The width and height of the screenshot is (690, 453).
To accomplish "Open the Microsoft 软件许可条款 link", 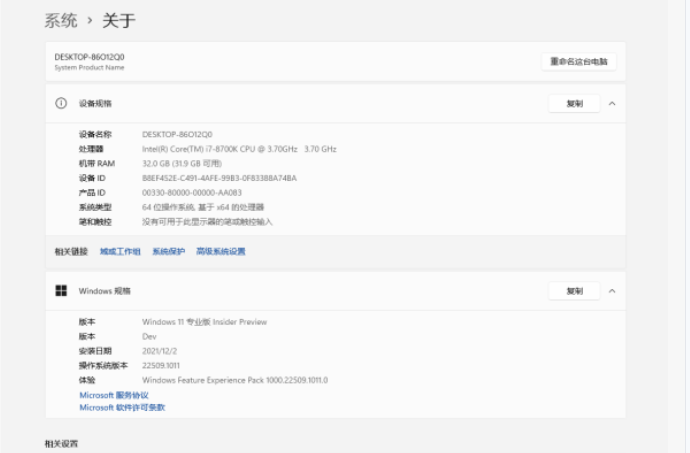I will tap(122, 408).
